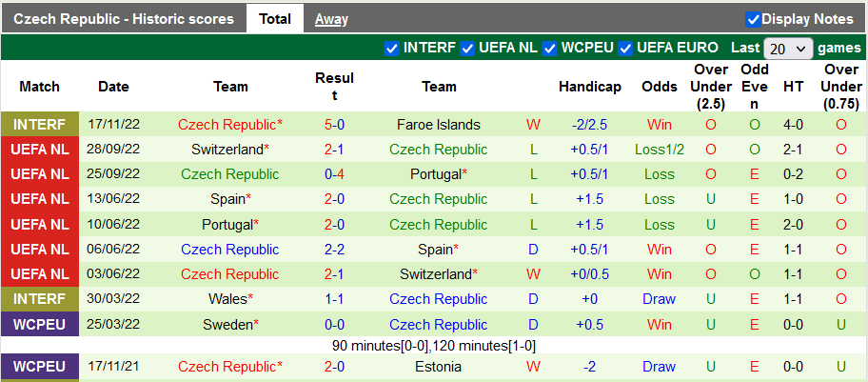This screenshot has height=382, width=868.
Task: Click WCPEU label for 25/03/22 match
Action: click(40, 324)
